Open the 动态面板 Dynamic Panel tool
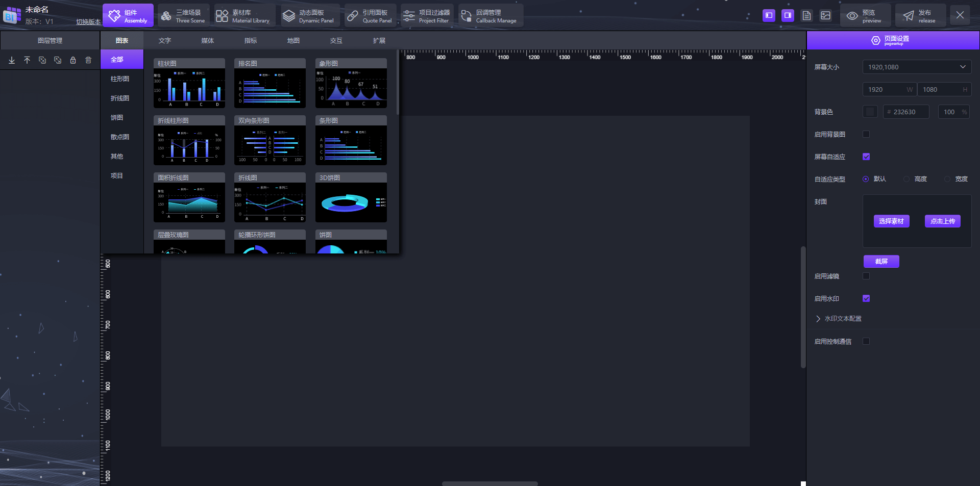980x486 pixels. 309,16
